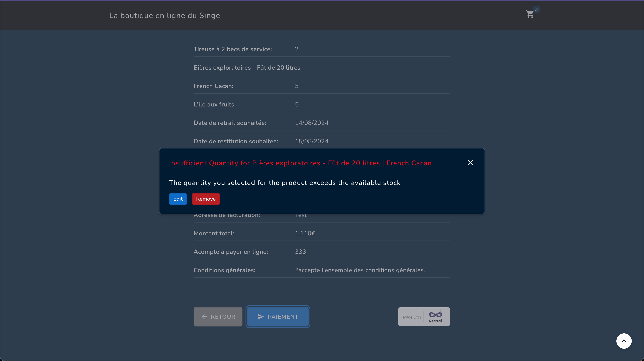Click the red Insufficient Quantity heading
This screenshot has width=644, height=361.
coord(300,163)
